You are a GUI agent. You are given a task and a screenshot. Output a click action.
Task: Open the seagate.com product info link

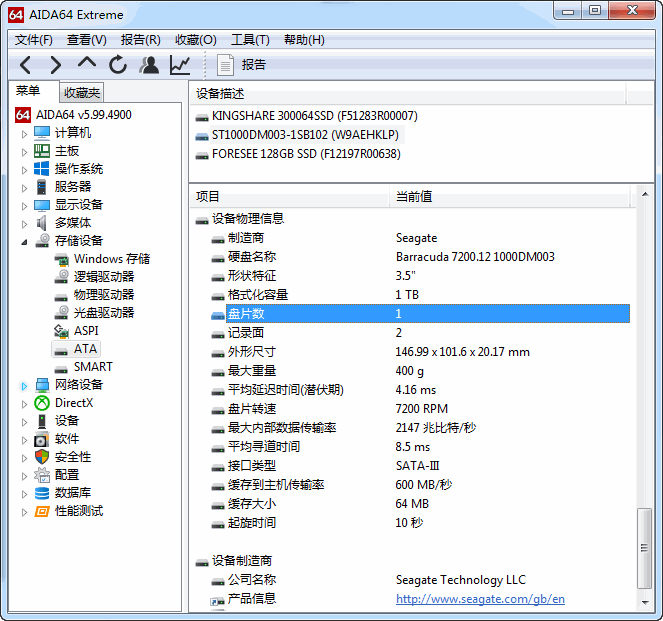(x=480, y=599)
